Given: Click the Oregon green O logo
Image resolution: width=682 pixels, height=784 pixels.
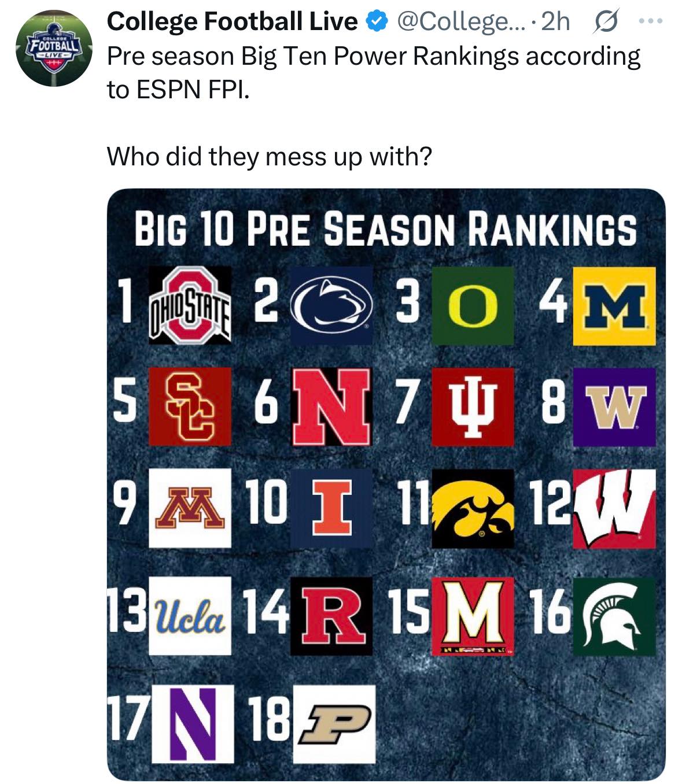Looking at the screenshot, I should (x=473, y=305).
